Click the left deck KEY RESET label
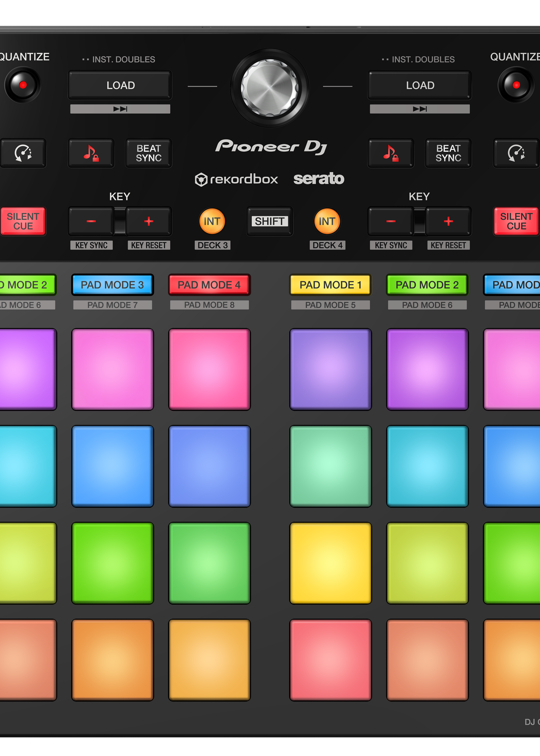The height and width of the screenshot is (756, 540). click(x=149, y=245)
